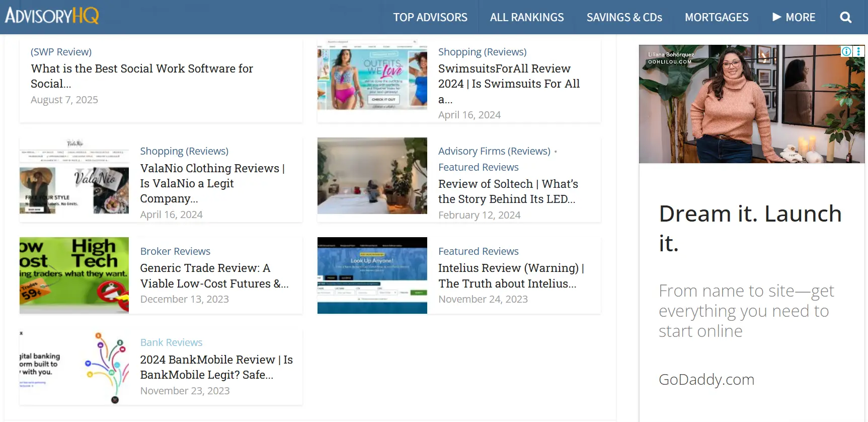868x422 pixels.
Task: Open MORTGAGES menu
Action: pos(717,17)
